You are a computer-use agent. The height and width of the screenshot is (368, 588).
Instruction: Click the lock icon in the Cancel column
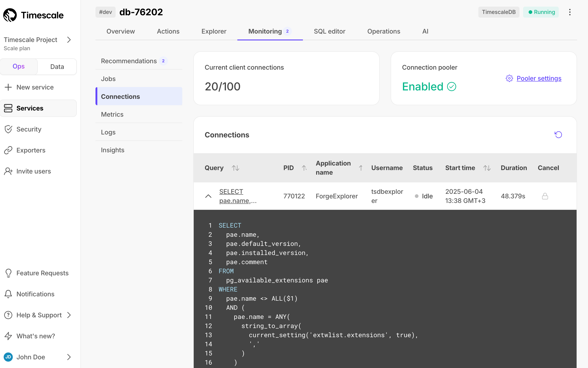click(545, 196)
